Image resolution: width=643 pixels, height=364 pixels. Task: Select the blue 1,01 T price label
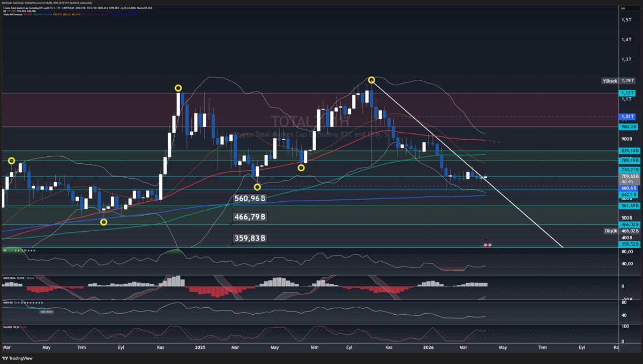coord(629,116)
